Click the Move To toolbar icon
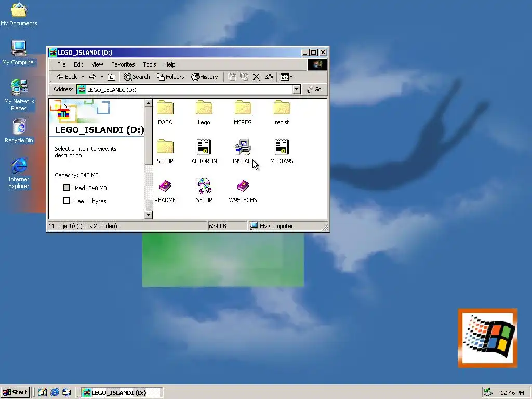The height and width of the screenshot is (399, 532). pyautogui.click(x=231, y=77)
